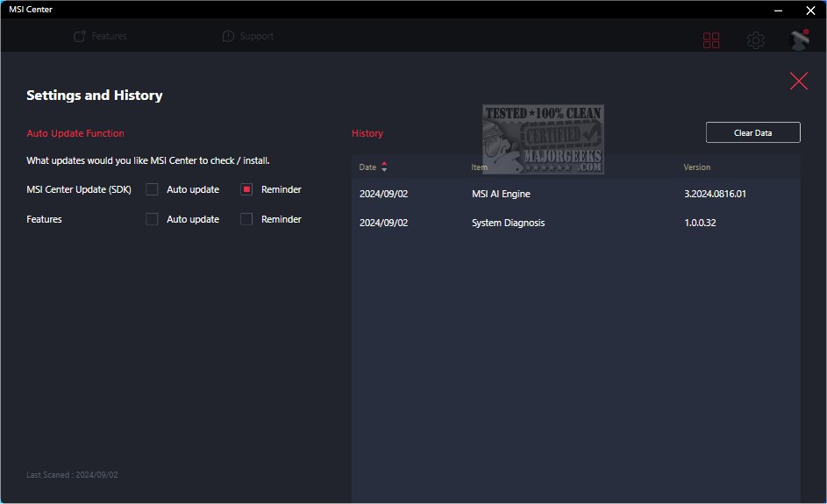Click version 1.0.0.32 cell
The width and height of the screenshot is (827, 504).
pyautogui.click(x=700, y=223)
